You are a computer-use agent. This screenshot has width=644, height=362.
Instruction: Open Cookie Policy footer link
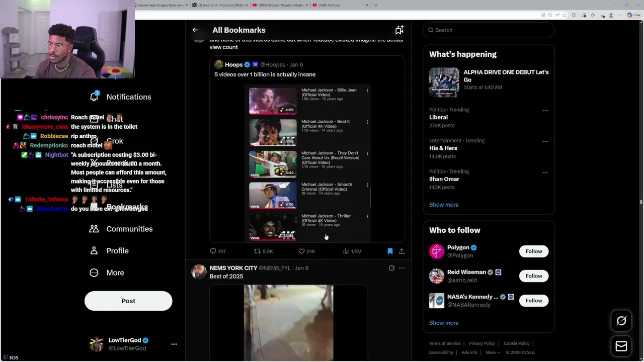point(517,343)
